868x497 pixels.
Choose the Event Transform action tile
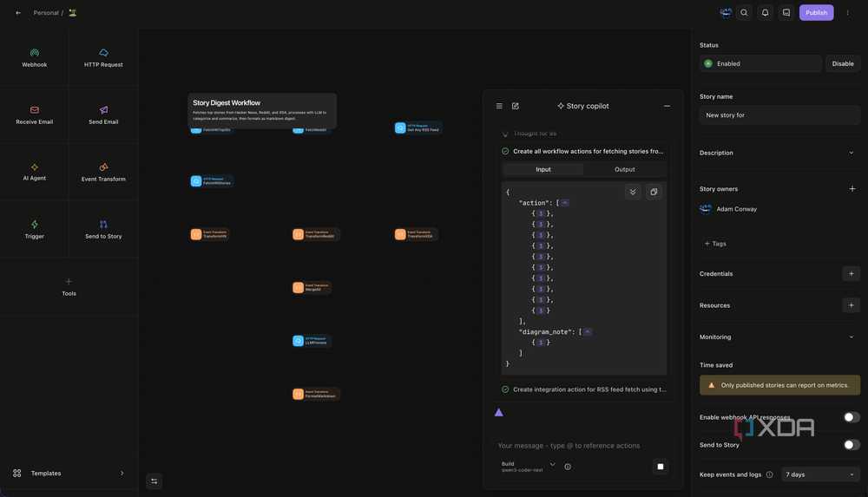[x=103, y=172]
